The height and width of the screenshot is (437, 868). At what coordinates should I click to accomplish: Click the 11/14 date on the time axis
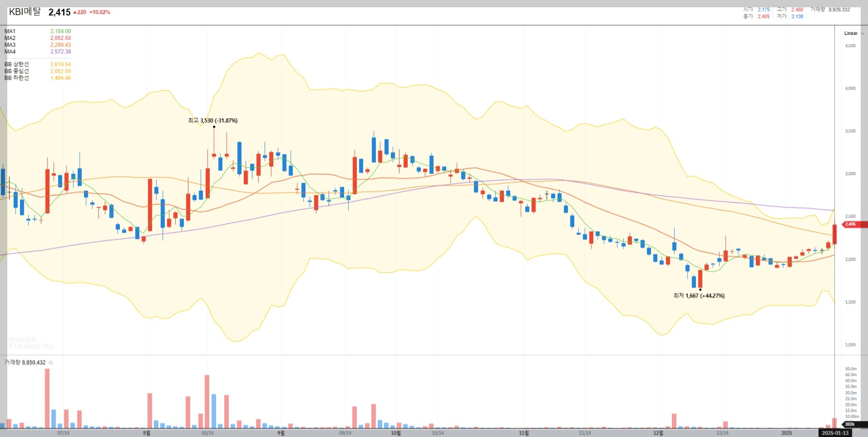pos(584,433)
